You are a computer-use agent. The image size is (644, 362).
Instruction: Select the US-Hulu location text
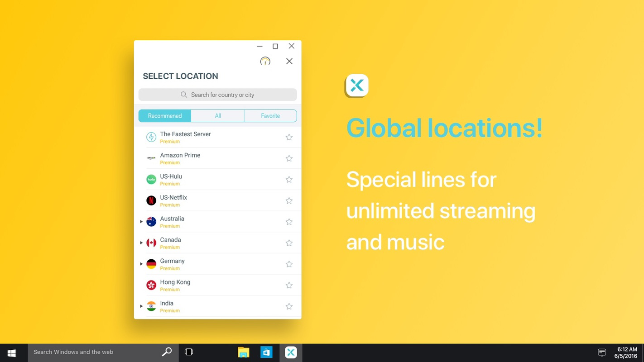coord(171,176)
